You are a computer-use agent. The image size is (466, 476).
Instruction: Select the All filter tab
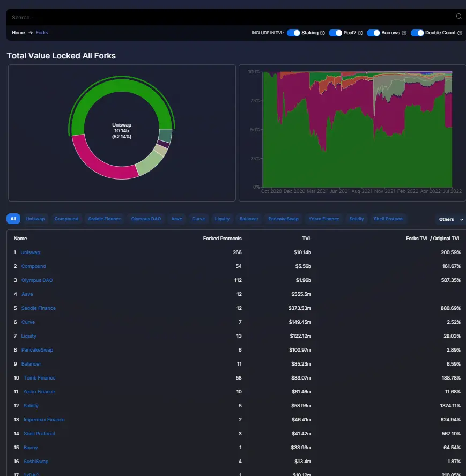[x=13, y=219]
